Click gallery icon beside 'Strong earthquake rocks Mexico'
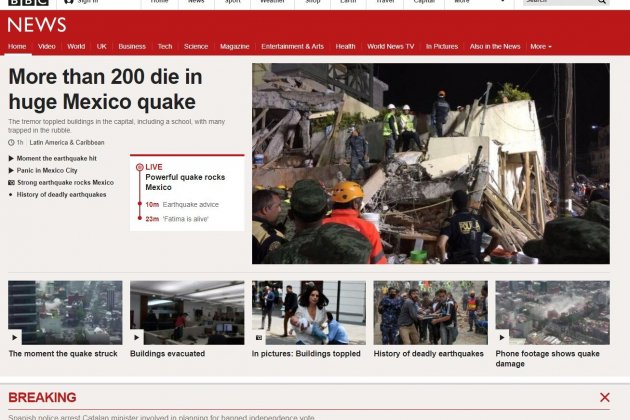630x420 pixels. coord(11,182)
